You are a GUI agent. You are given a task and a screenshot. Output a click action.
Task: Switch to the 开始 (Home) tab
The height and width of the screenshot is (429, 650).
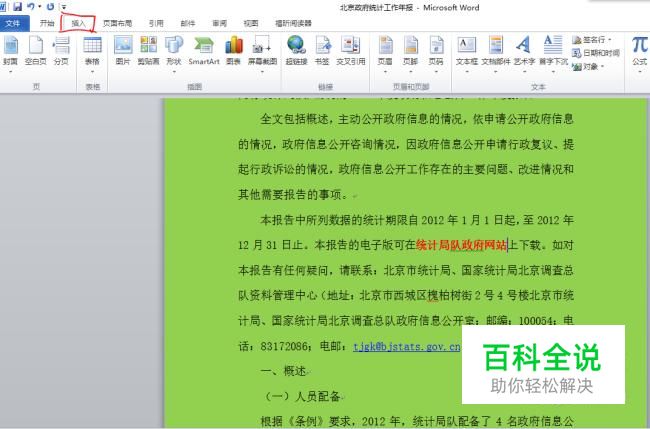[x=47, y=23]
